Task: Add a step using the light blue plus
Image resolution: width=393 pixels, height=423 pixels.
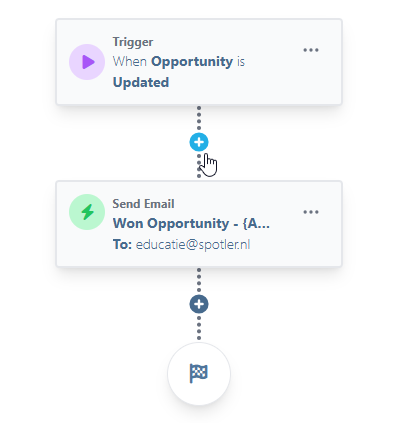Action: tap(199, 142)
